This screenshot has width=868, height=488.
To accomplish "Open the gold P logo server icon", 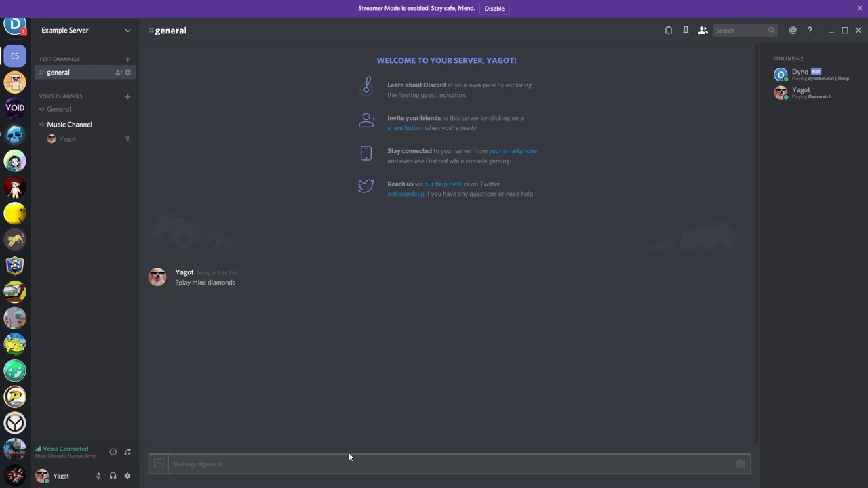I will click(15, 396).
